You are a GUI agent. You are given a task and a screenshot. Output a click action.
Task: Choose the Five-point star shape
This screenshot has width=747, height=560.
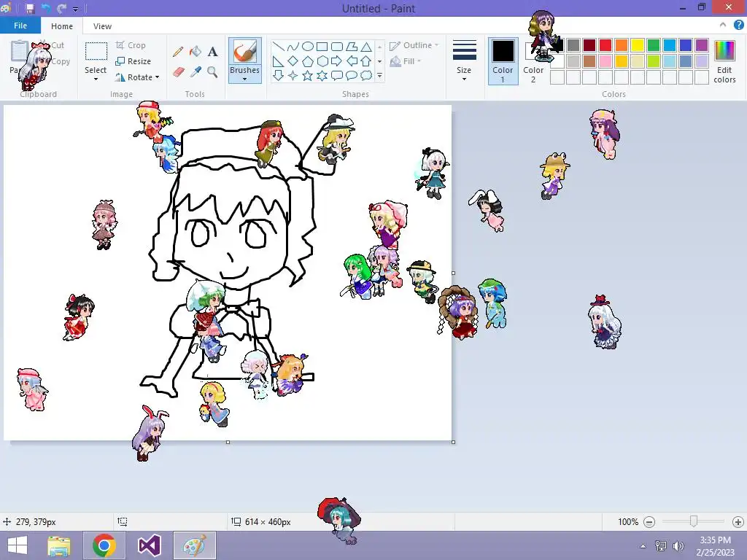point(308,75)
